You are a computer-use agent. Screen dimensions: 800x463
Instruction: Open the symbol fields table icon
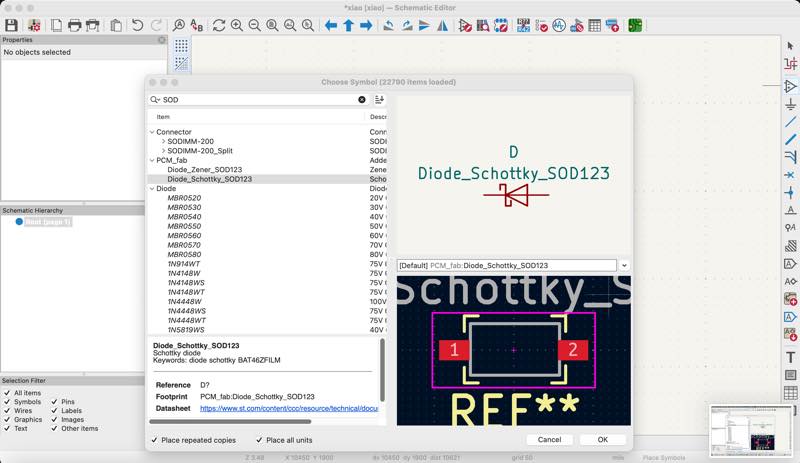click(x=594, y=25)
